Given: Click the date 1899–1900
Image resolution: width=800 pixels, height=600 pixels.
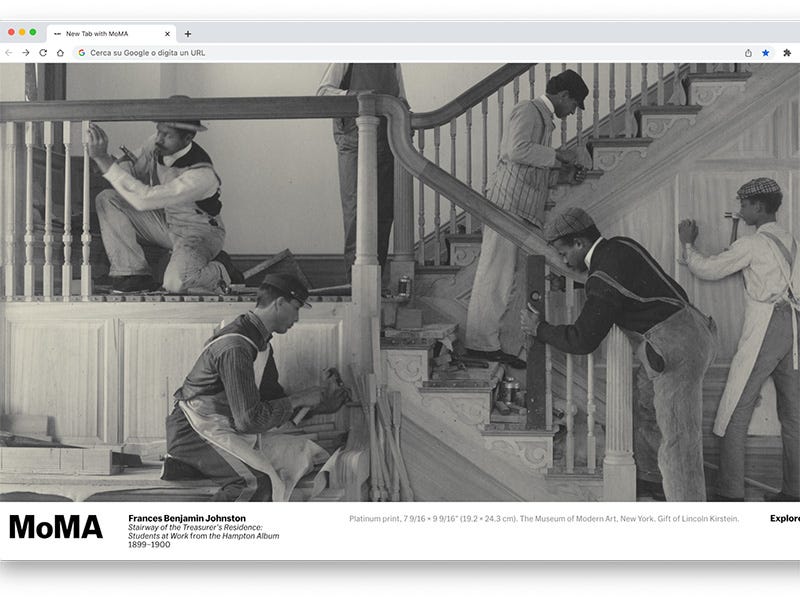Looking at the screenshot, I should click(149, 544).
